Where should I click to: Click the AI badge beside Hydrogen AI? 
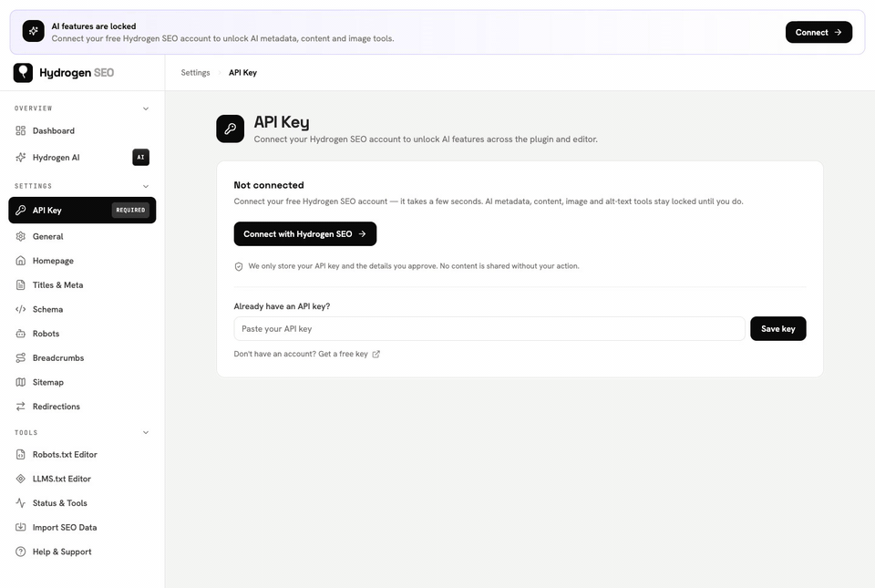pos(140,158)
